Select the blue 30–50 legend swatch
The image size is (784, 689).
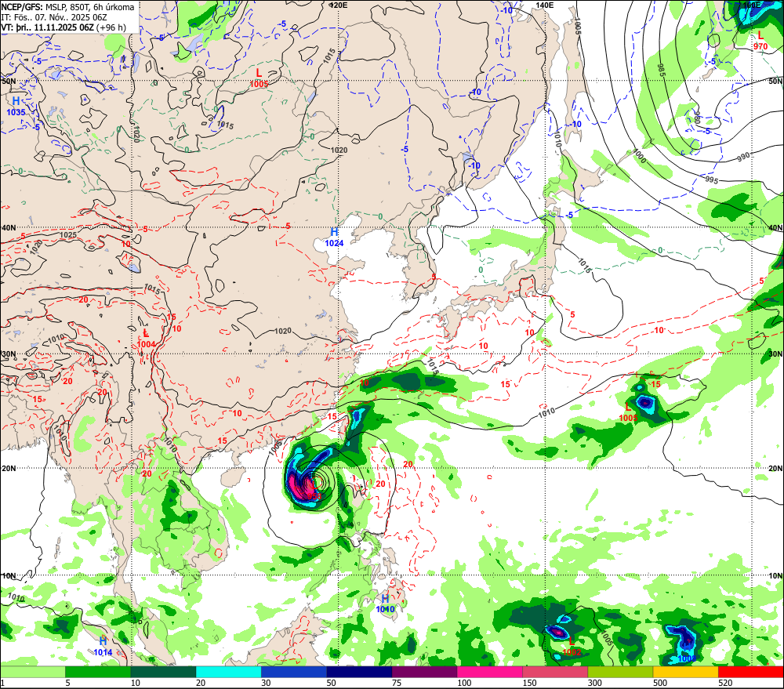point(294,672)
